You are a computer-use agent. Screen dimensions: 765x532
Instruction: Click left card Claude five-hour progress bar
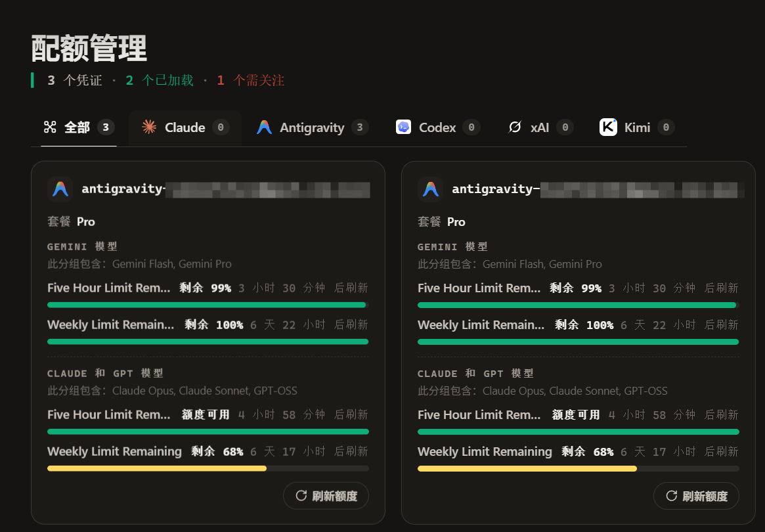click(208, 432)
